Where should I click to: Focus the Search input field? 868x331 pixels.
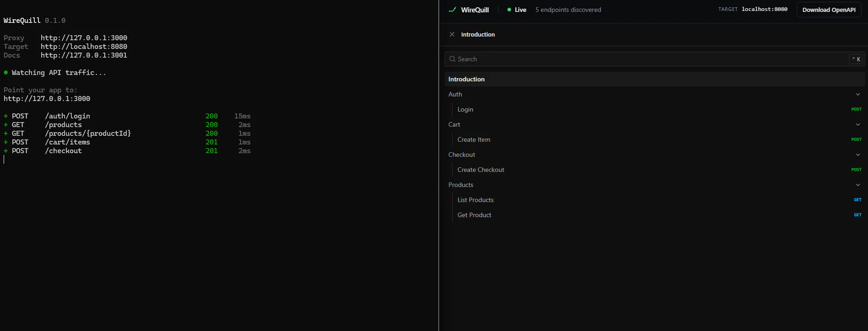click(x=655, y=59)
